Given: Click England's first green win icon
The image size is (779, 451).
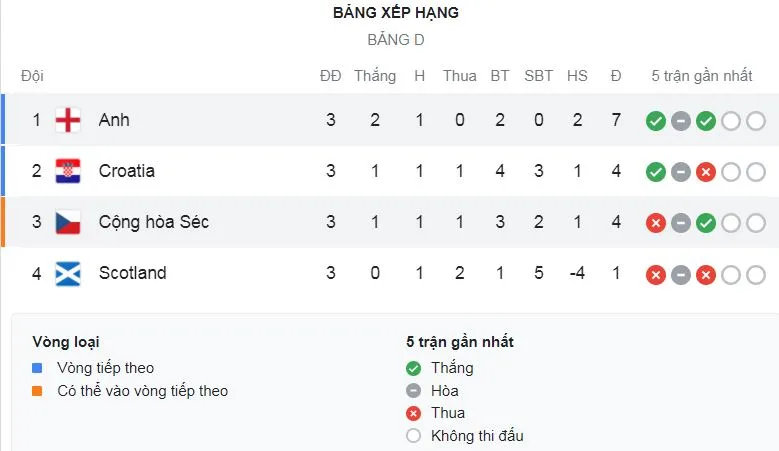Looking at the screenshot, I should tap(656, 121).
